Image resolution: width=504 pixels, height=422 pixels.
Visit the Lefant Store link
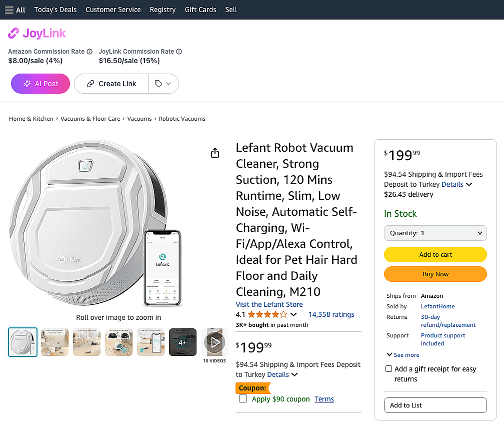tap(269, 304)
